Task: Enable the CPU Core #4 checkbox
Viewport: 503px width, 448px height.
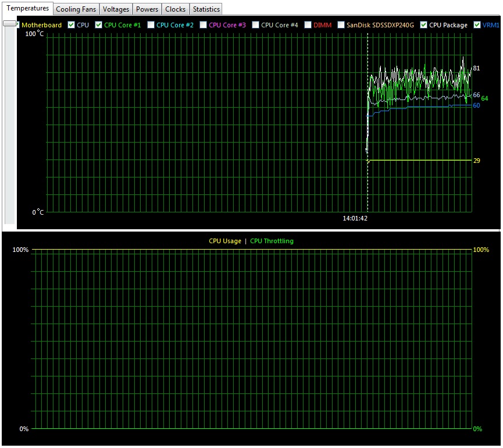Action: pyautogui.click(x=255, y=24)
